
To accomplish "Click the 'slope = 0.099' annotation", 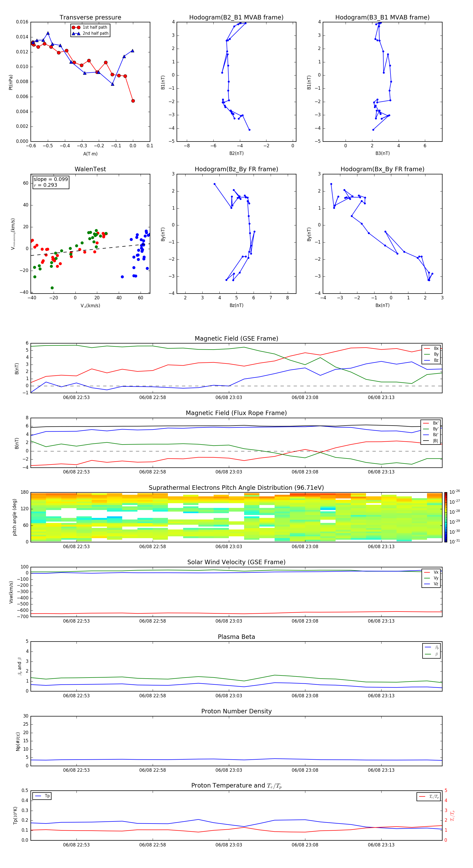I will 51,179.
